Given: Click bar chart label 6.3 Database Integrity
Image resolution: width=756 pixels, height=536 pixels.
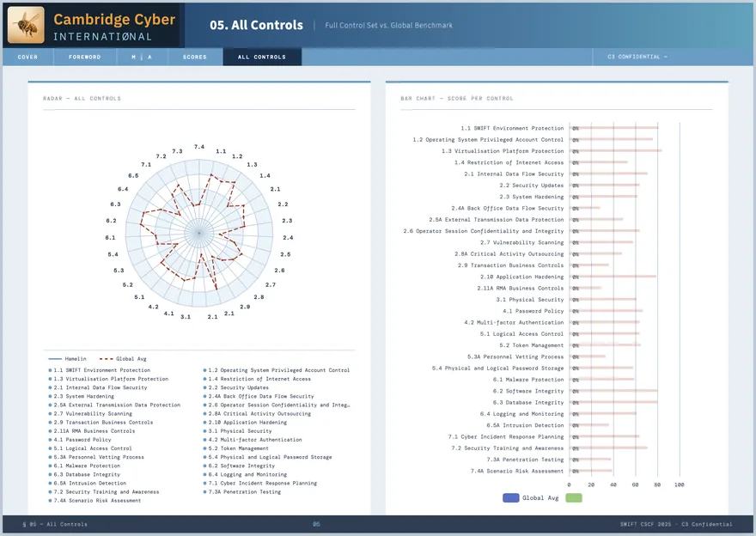Looking at the screenshot, I should coord(528,403).
